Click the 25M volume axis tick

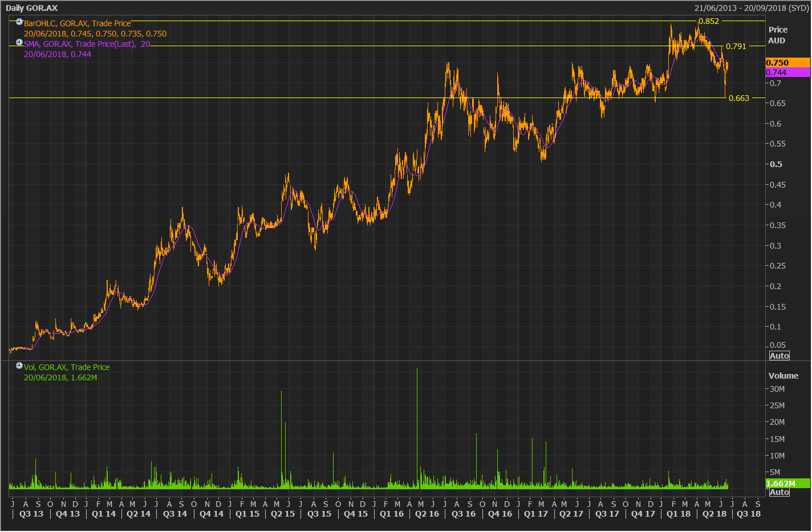[777, 405]
